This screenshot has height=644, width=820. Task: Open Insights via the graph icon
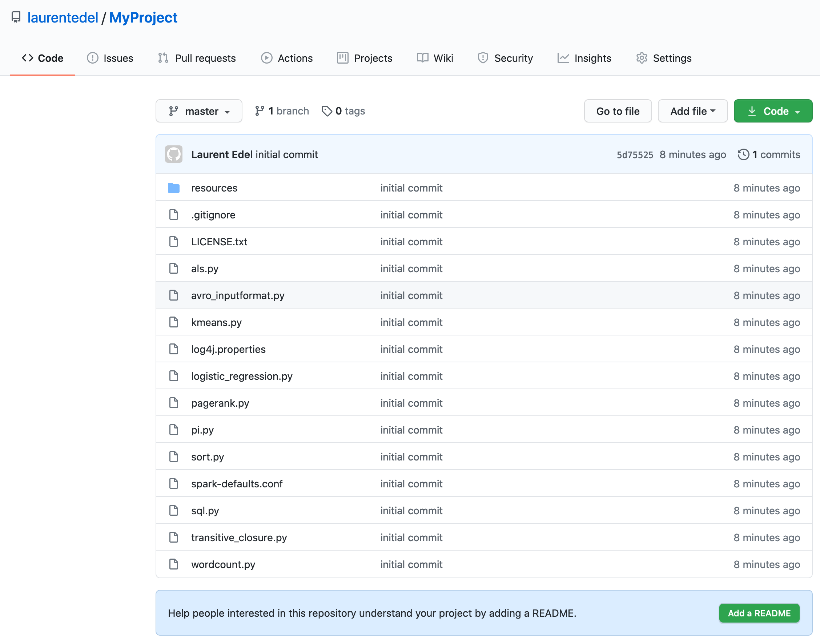[x=563, y=58]
